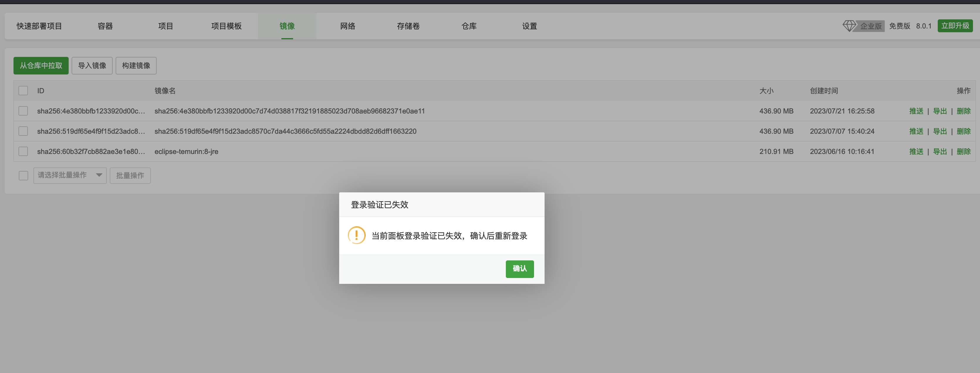Open the 快速部署项目 tab

pos(39,26)
